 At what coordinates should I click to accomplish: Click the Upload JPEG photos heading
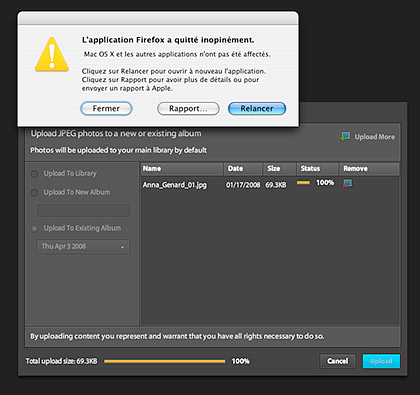116,134
